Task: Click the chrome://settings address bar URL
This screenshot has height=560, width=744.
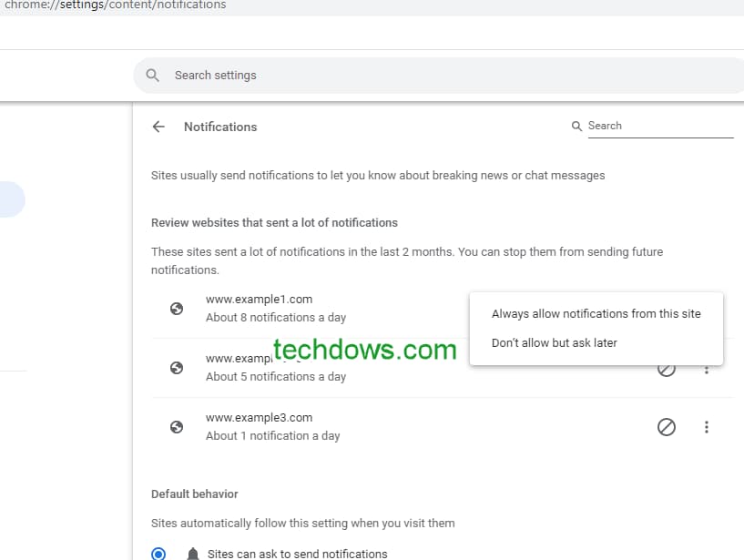Action: [x=112, y=5]
